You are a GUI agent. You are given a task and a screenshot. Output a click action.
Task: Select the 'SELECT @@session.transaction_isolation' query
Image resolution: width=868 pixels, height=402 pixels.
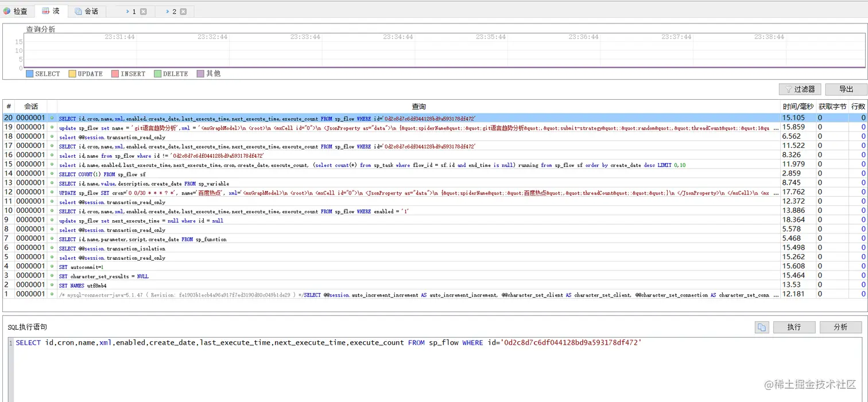point(112,248)
